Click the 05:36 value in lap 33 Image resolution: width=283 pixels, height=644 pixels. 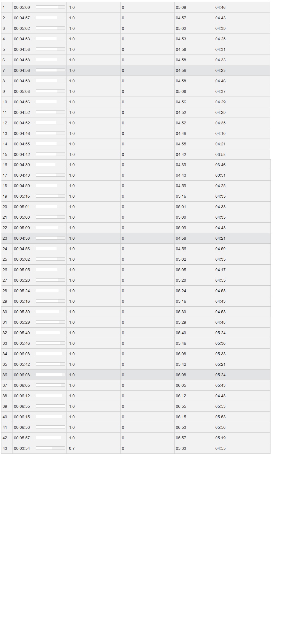tap(220, 343)
